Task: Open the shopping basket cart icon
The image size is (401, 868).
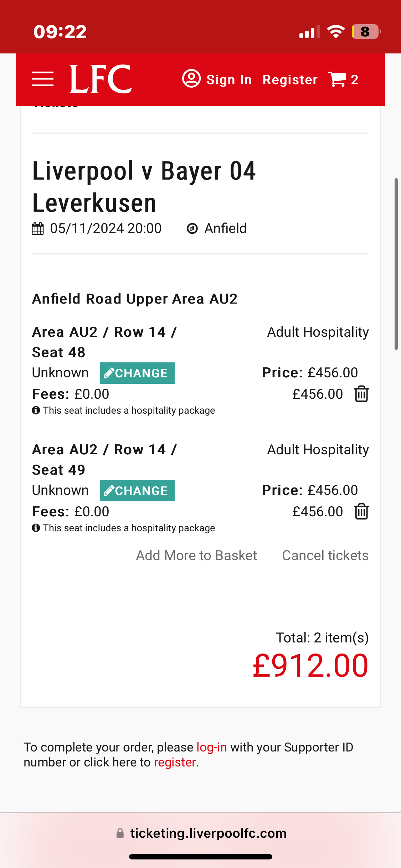Action: 337,79
